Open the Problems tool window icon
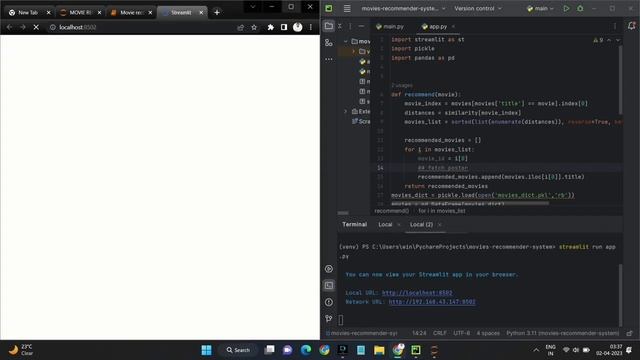Image resolution: width=640 pixels, height=360 pixels. (329, 302)
